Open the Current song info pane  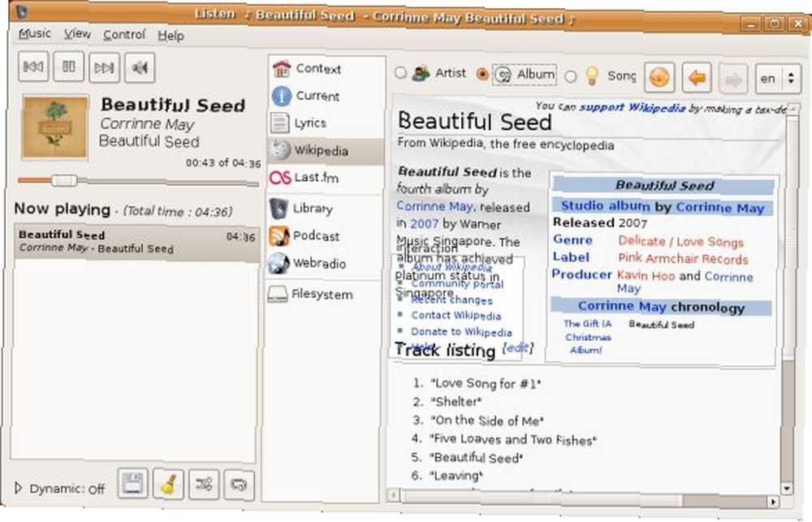(x=326, y=96)
